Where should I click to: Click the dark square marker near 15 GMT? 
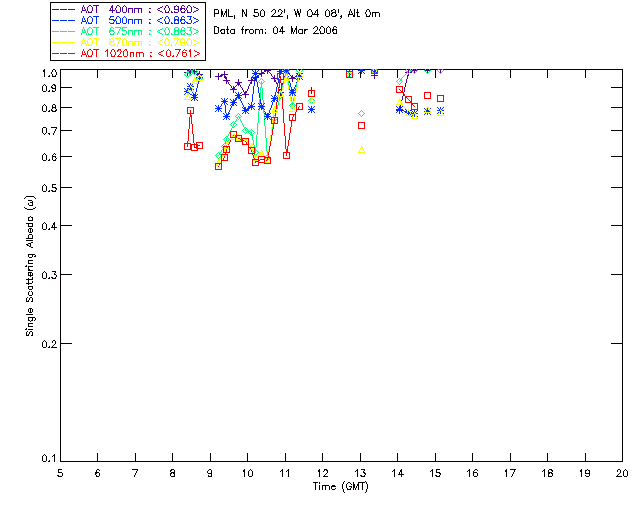[441, 98]
